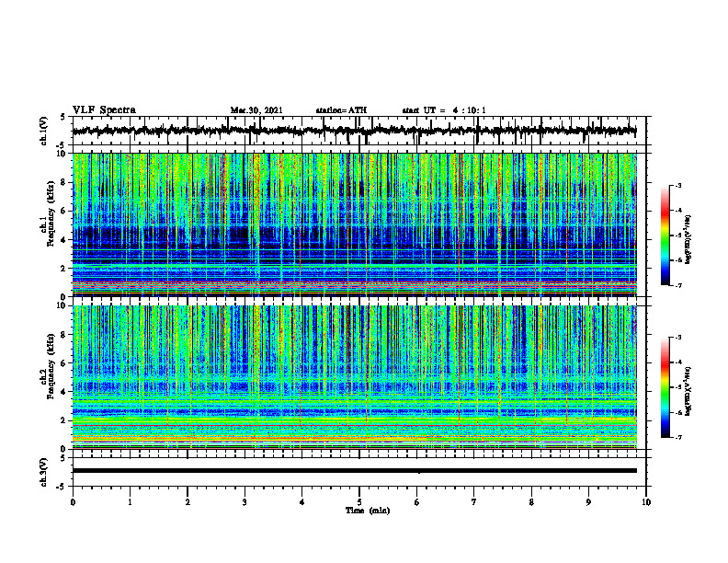Screen dimensions: 728x563
Task: Click the '-7' tick on lower colorbar
Action: (677, 438)
